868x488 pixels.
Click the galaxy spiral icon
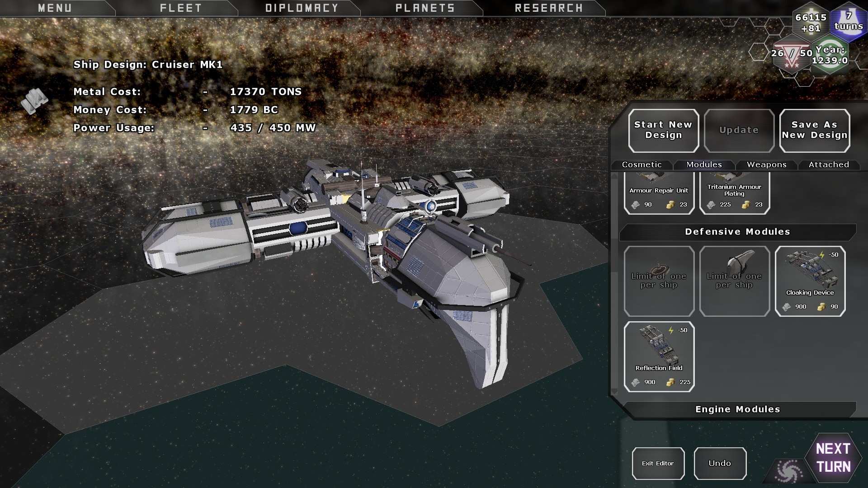[788, 471]
